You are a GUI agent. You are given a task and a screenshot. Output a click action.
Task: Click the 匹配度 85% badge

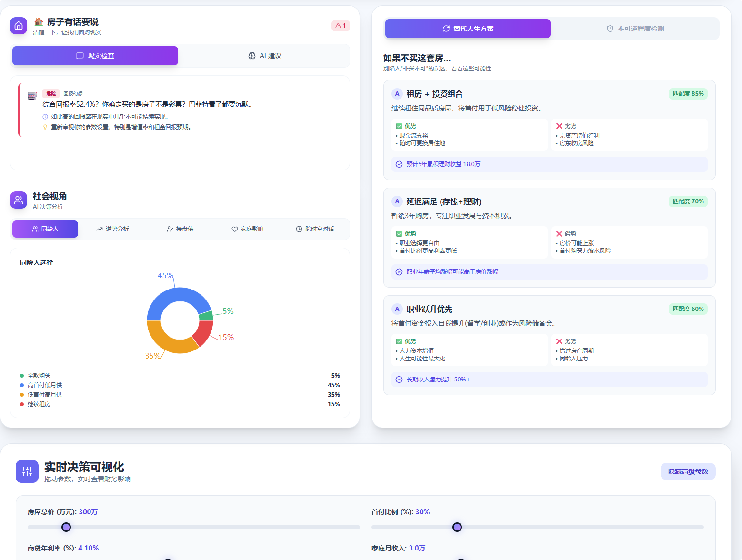point(688,94)
